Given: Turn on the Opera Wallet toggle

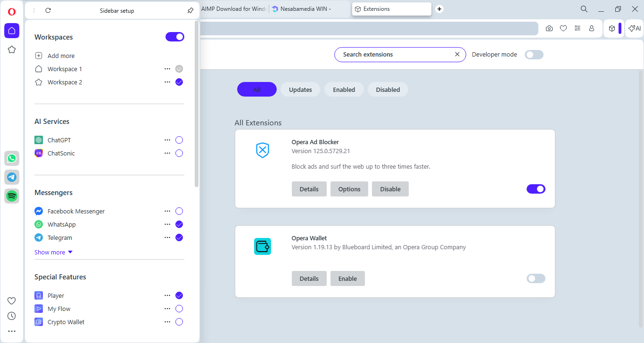Looking at the screenshot, I should pyautogui.click(x=536, y=278).
